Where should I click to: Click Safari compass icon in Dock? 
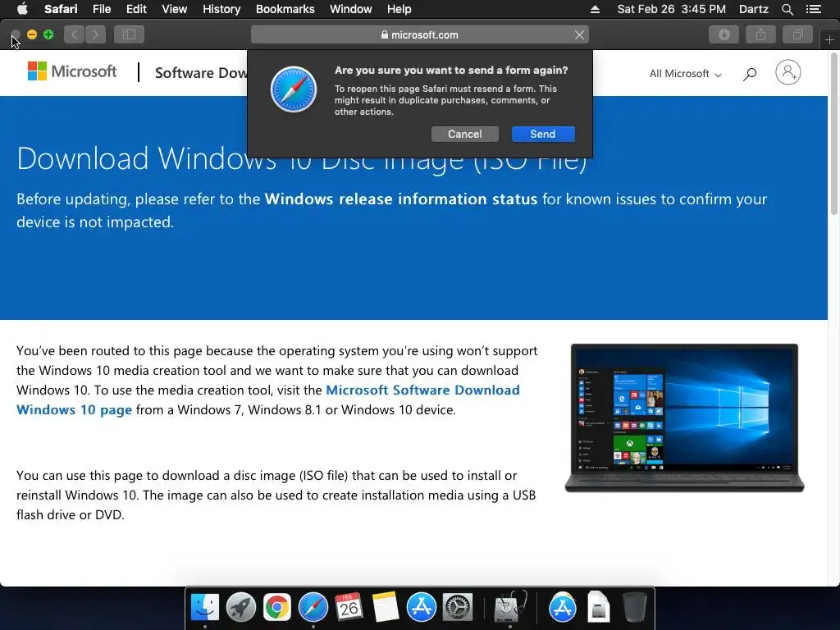coord(313,607)
